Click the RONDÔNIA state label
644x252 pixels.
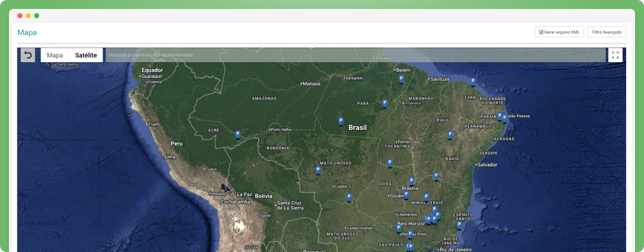click(278, 148)
